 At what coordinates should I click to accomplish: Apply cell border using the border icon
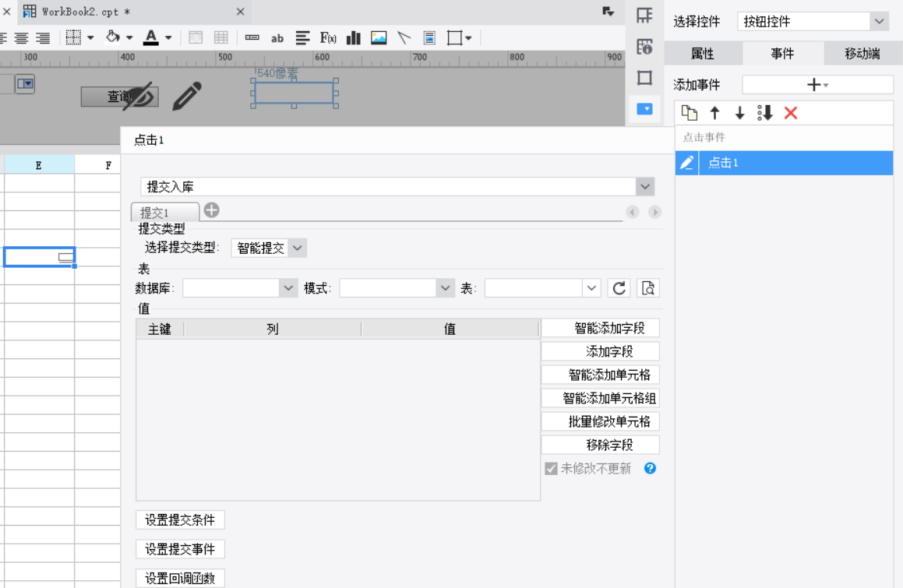tap(73, 38)
